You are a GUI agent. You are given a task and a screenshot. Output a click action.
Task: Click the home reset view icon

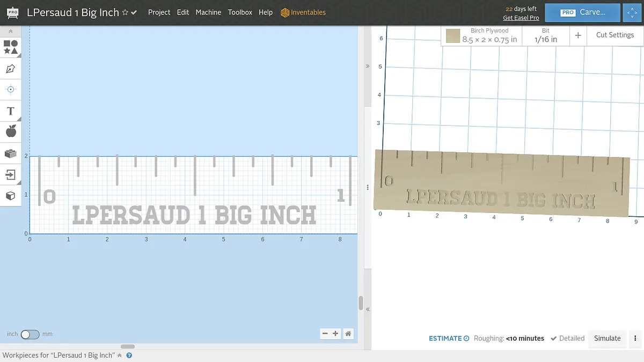348,334
